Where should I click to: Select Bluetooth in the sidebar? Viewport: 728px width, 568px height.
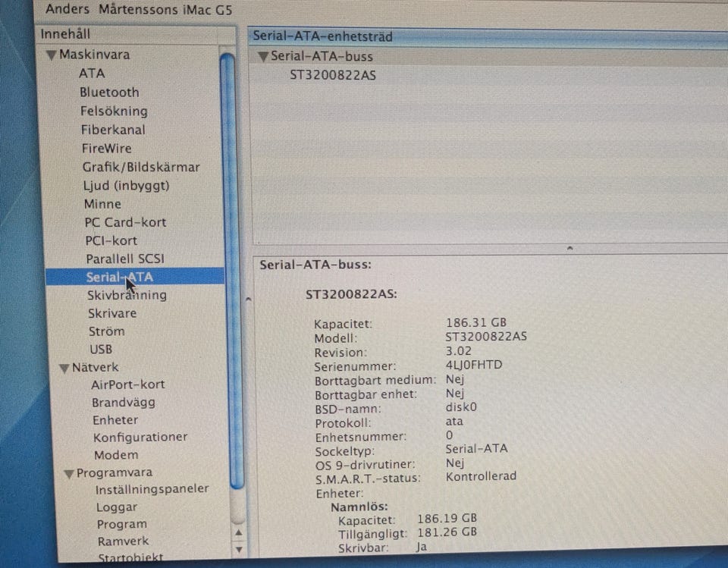(x=109, y=92)
